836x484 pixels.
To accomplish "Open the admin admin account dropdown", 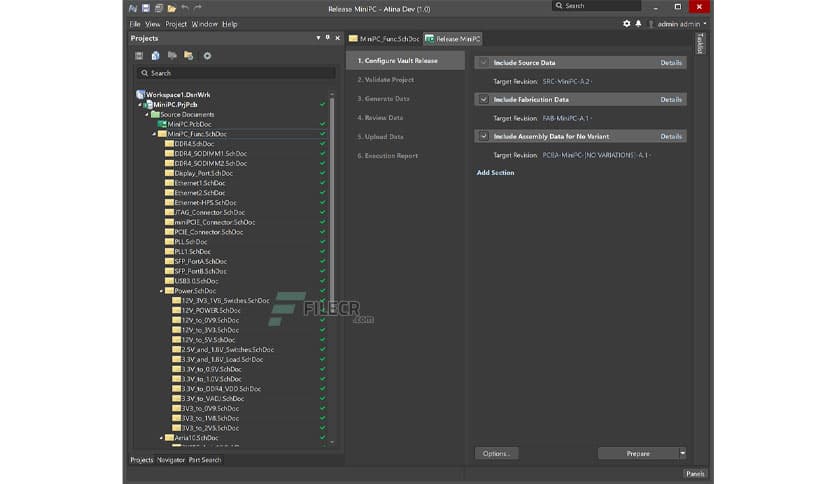I will (x=705, y=24).
